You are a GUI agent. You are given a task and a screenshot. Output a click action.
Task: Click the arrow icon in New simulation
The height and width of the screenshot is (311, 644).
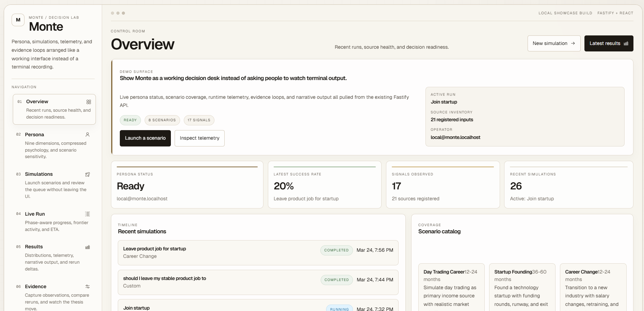click(573, 43)
